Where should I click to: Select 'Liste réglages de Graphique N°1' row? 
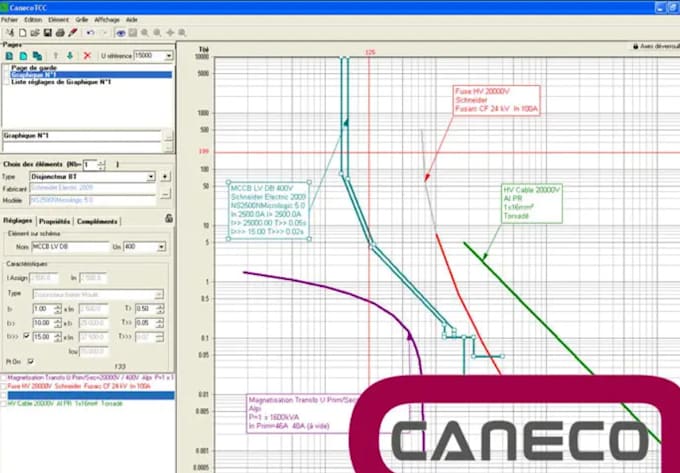pyautogui.click(x=61, y=82)
